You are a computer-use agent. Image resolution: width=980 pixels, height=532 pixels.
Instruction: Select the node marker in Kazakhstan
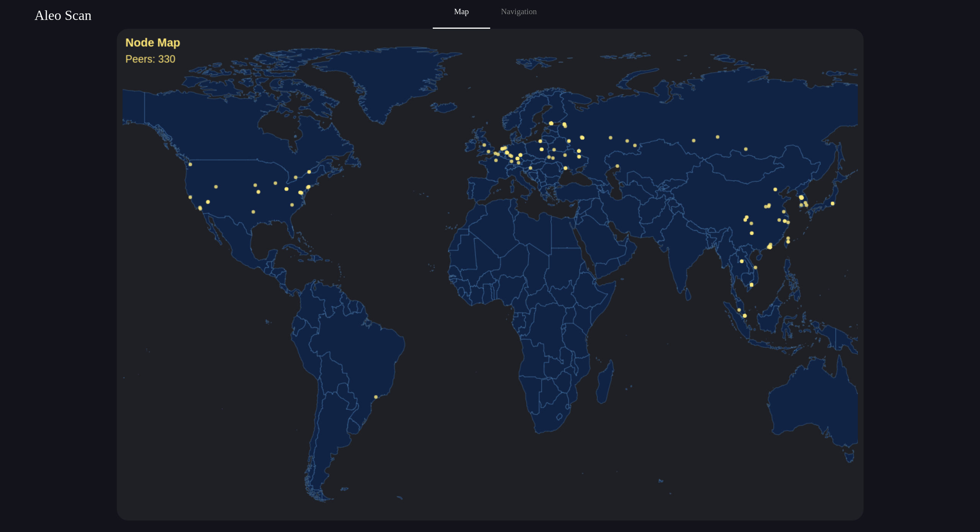coord(617,166)
